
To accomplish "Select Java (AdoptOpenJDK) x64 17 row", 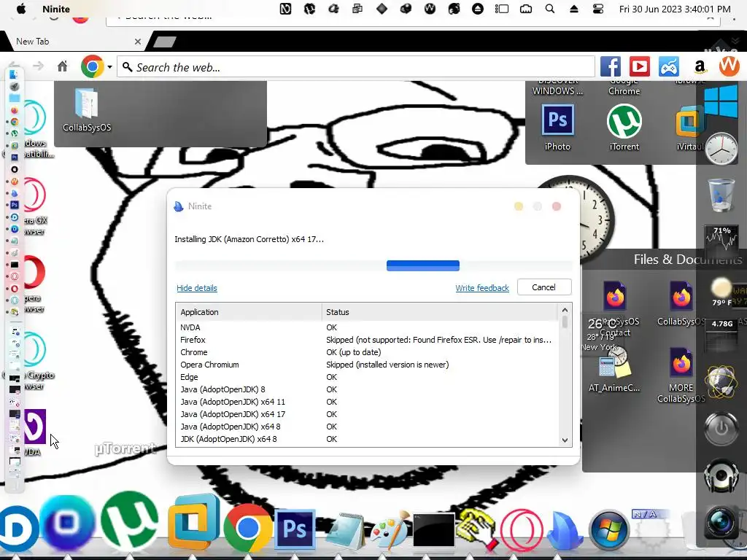I will (366, 414).
